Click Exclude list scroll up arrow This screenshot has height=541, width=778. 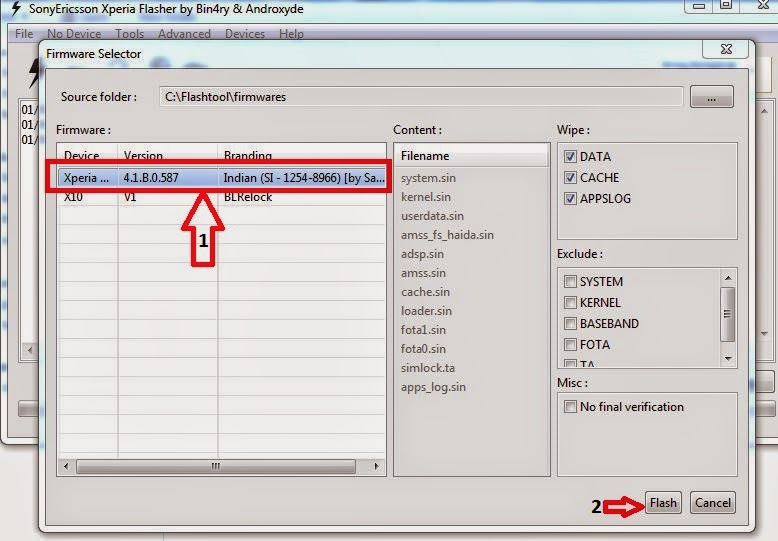point(728,278)
